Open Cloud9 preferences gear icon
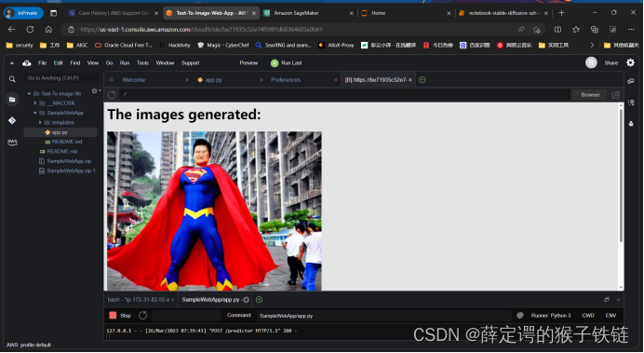This screenshot has height=353, width=644. [630, 62]
